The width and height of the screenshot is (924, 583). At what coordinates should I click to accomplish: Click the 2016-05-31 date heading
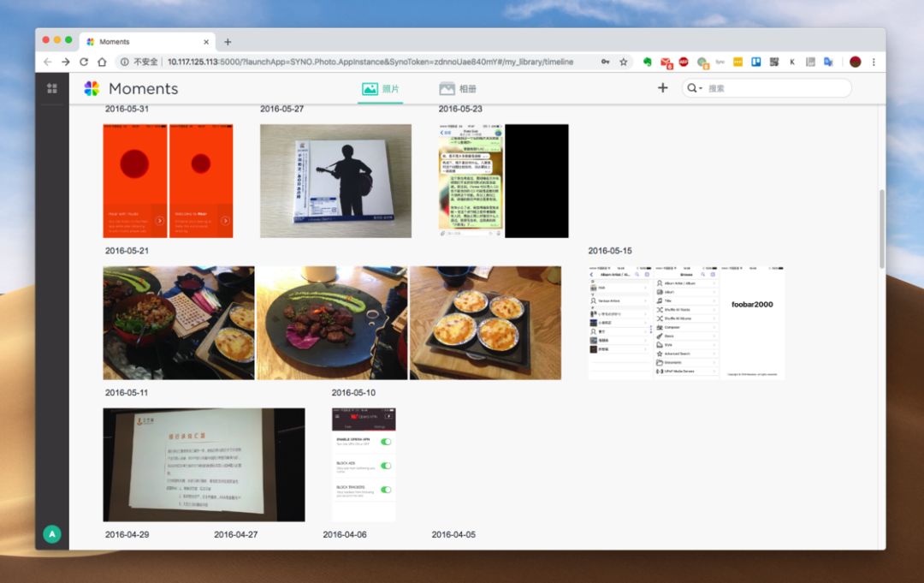point(127,109)
